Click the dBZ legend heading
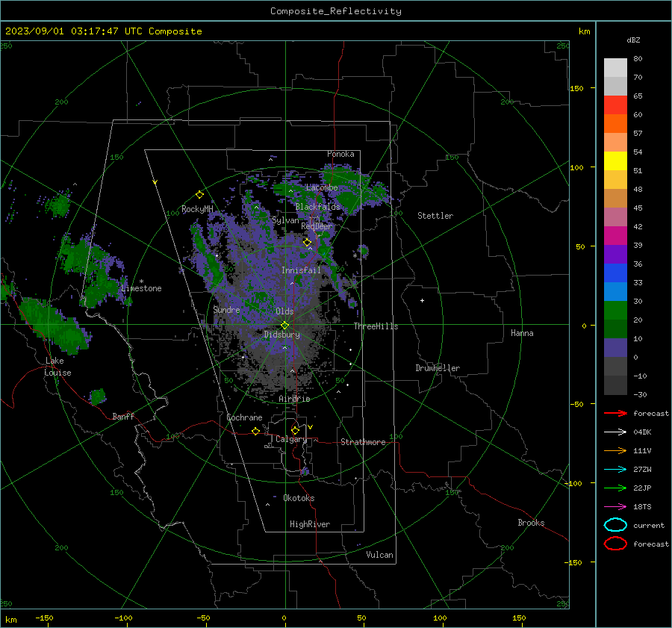 coord(633,40)
